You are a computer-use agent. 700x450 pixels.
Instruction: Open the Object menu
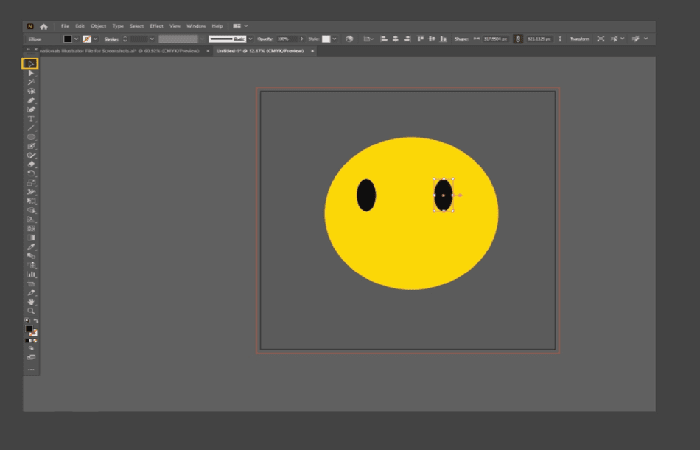[98, 26]
